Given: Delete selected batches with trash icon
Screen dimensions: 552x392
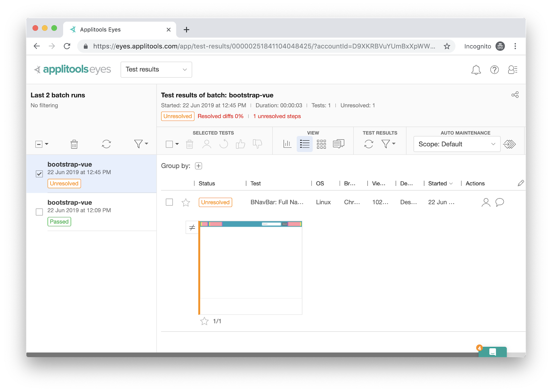Looking at the screenshot, I should click(74, 144).
